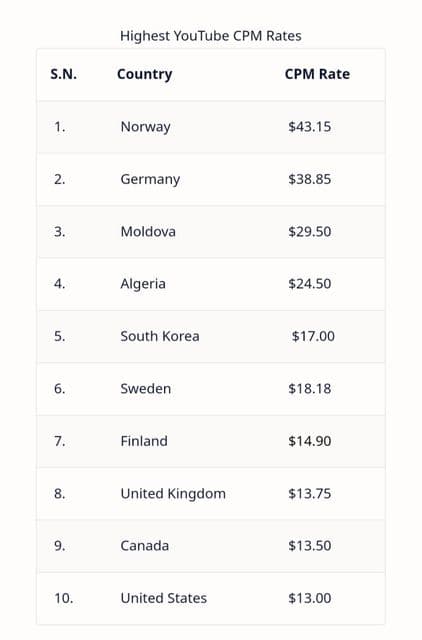
Task: Click the 'Highest YouTube CPM Rates' title
Action: (211, 36)
